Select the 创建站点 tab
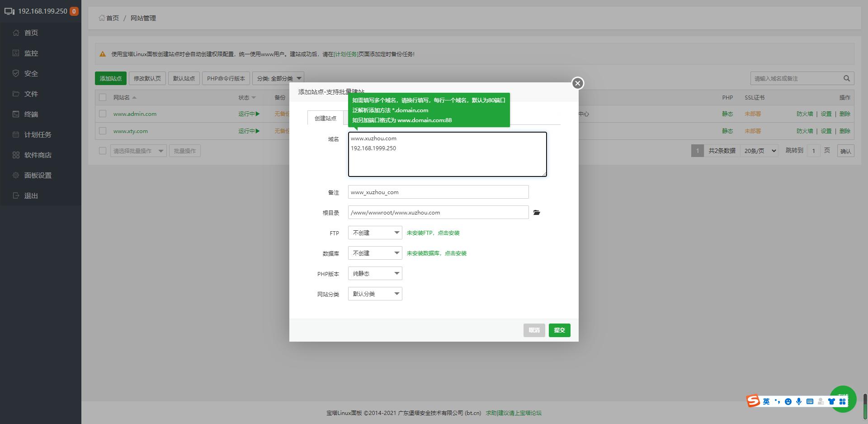The height and width of the screenshot is (424, 868). [325, 118]
